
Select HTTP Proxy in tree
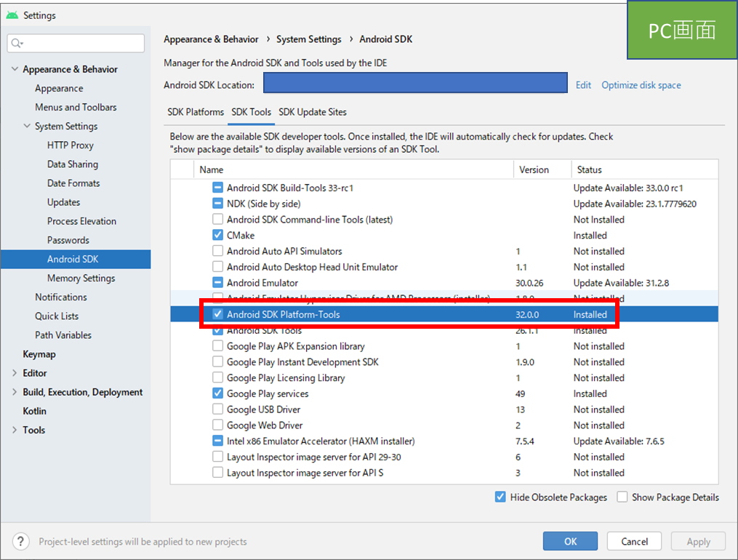click(70, 145)
